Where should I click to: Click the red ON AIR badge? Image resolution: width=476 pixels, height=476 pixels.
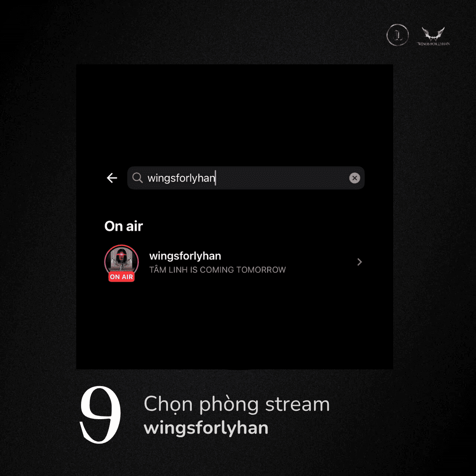coord(122,277)
